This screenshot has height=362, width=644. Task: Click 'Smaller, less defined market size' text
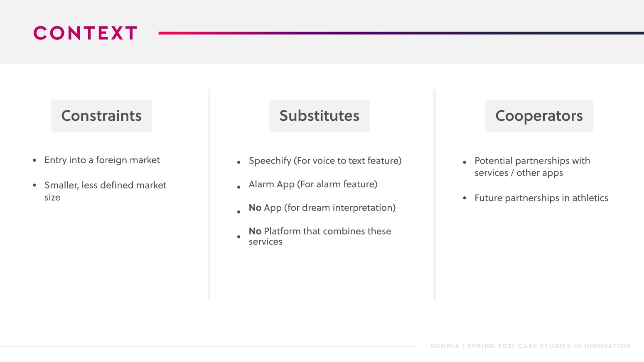(105, 191)
